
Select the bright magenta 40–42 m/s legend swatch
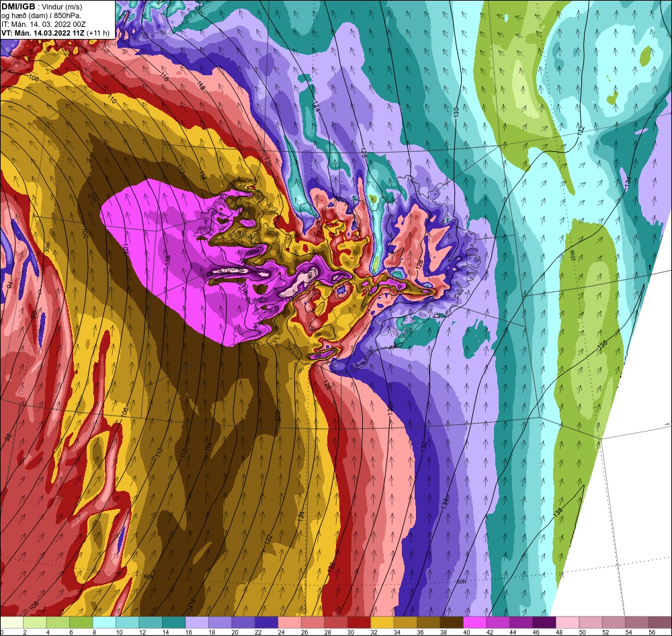click(x=474, y=623)
